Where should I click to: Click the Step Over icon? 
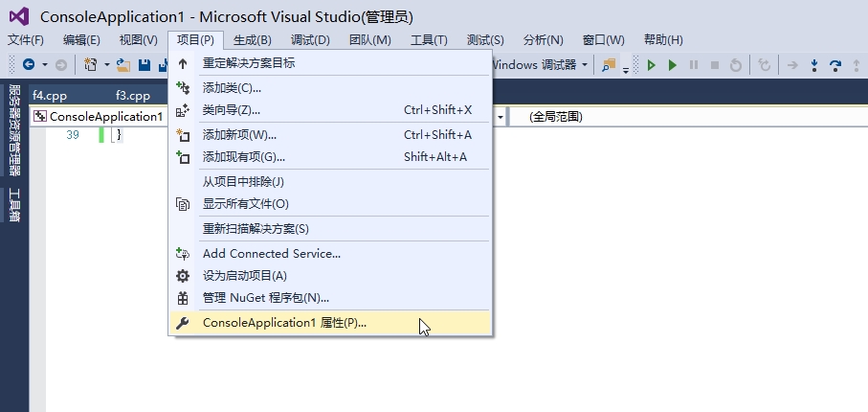point(835,65)
